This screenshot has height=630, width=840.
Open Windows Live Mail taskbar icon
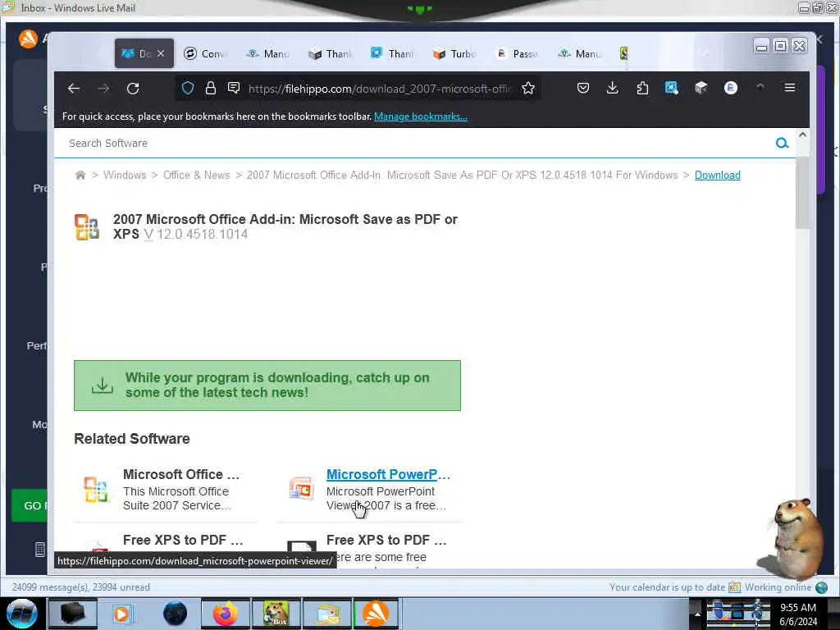click(x=326, y=614)
